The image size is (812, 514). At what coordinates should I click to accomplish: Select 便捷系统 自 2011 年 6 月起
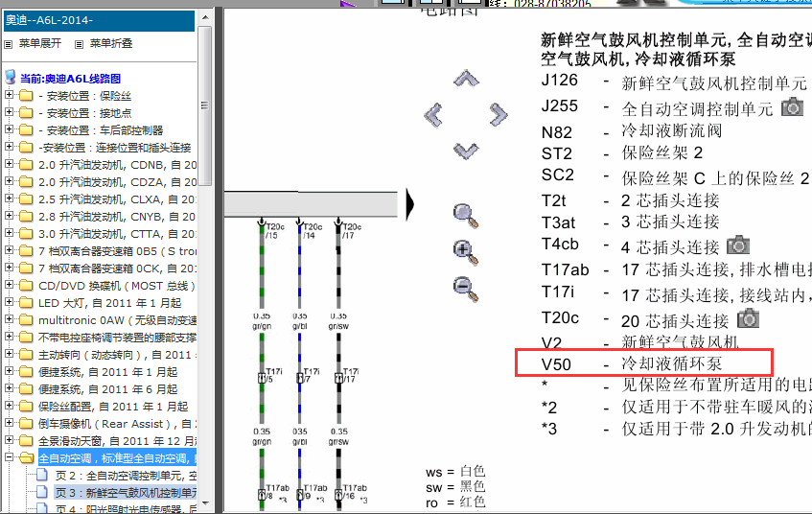point(107,389)
